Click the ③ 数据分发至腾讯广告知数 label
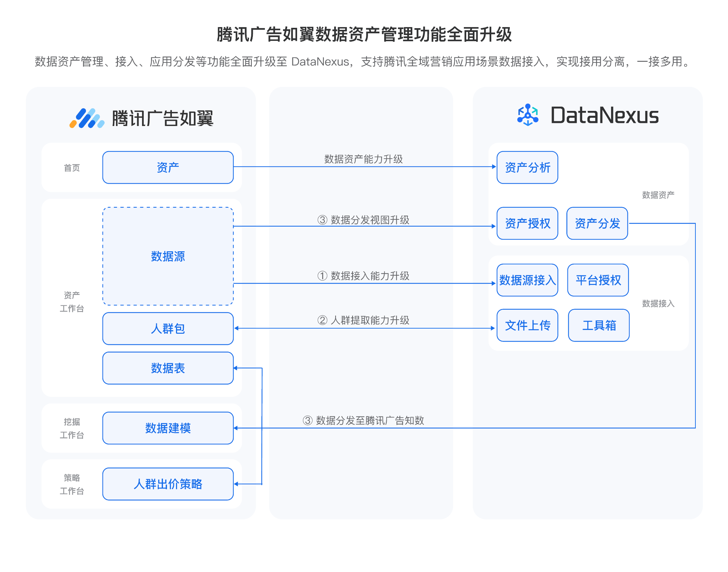The height and width of the screenshot is (572, 728). click(x=364, y=421)
